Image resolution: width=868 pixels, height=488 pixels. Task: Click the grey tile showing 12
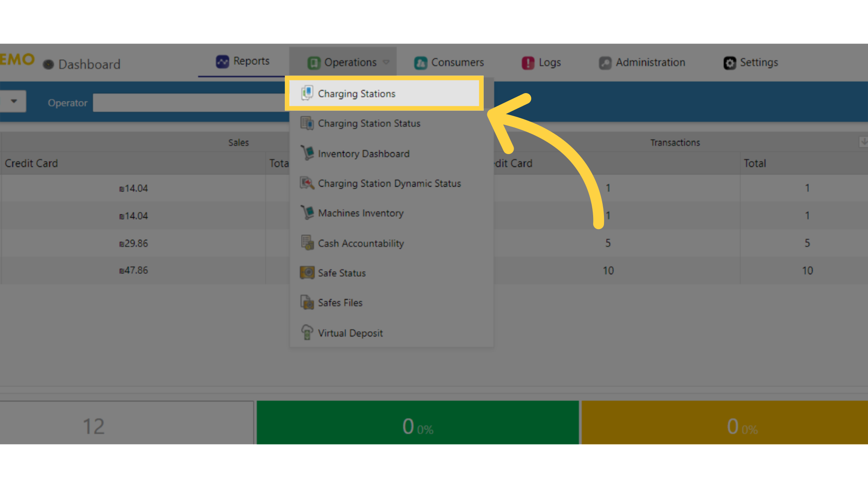tap(127, 422)
